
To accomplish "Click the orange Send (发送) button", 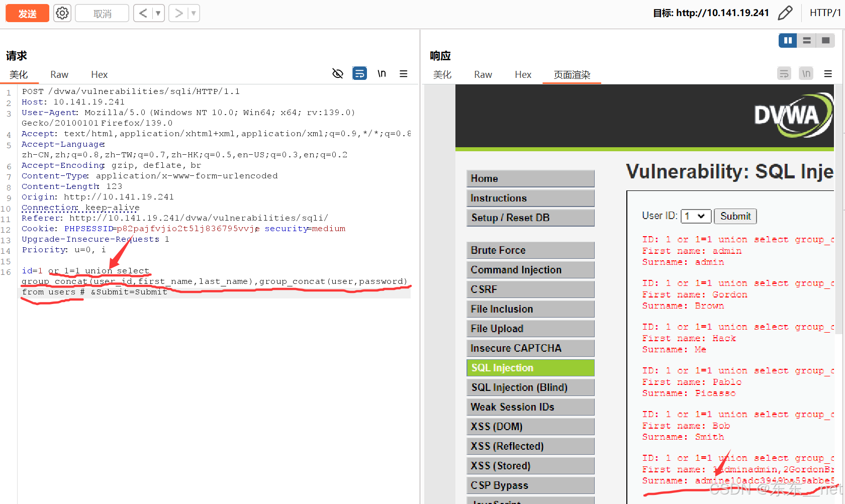I will coord(27,13).
